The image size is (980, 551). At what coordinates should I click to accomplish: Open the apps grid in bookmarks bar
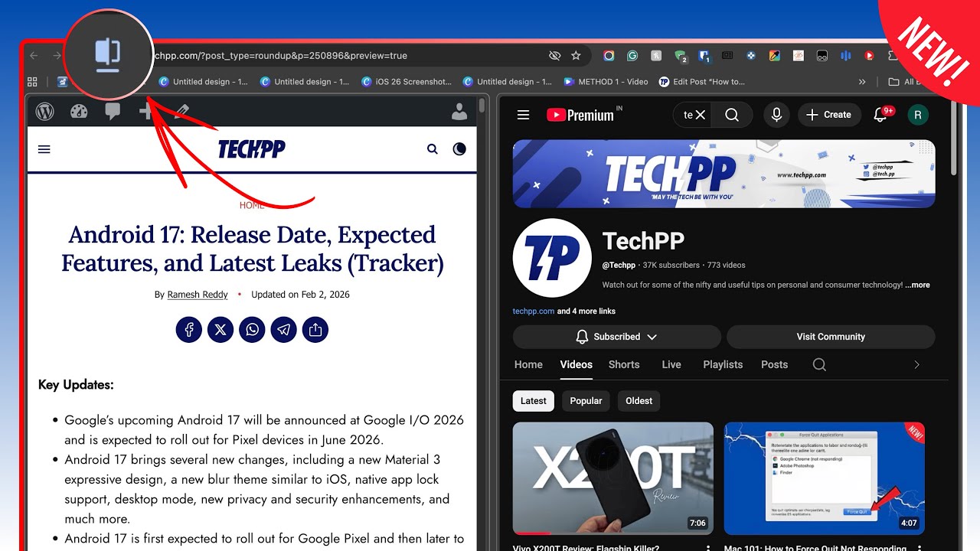point(32,82)
